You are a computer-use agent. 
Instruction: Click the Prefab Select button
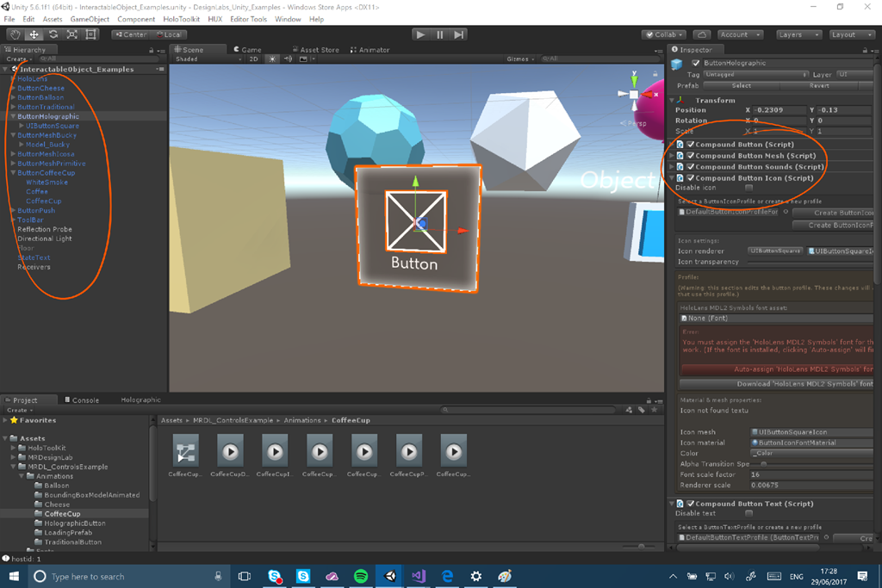[742, 85]
